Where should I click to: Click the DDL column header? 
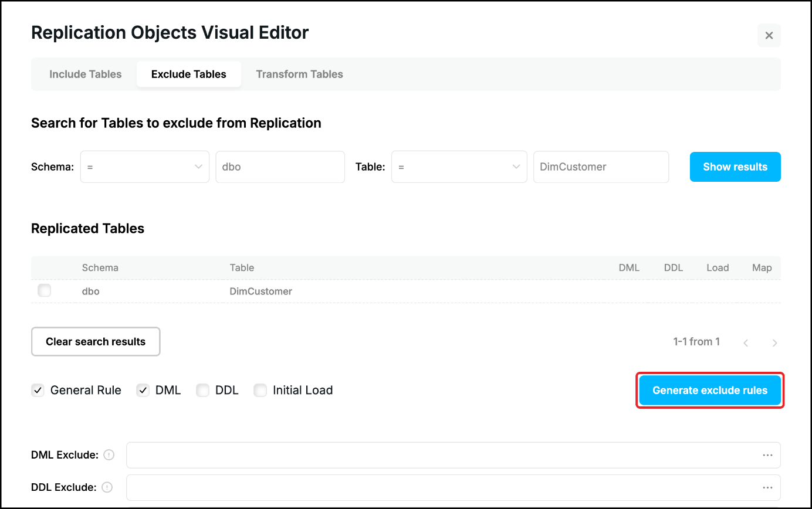tap(674, 267)
